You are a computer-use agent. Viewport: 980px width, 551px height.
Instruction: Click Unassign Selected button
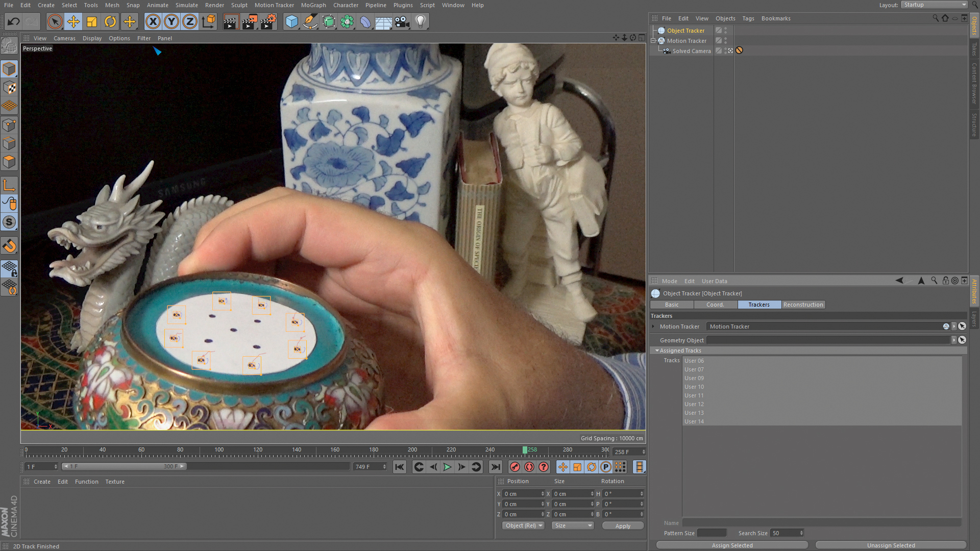891,545
